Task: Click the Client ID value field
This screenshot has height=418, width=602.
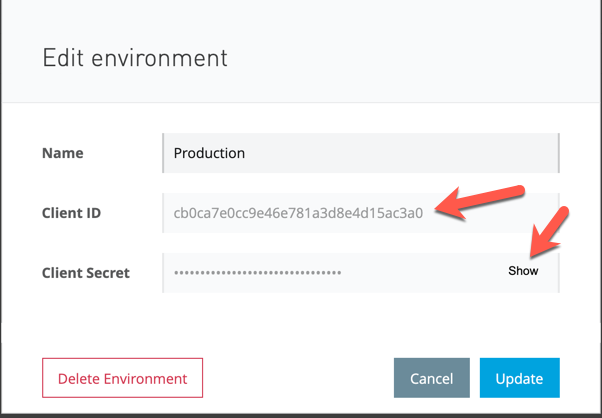Action: click(300, 213)
